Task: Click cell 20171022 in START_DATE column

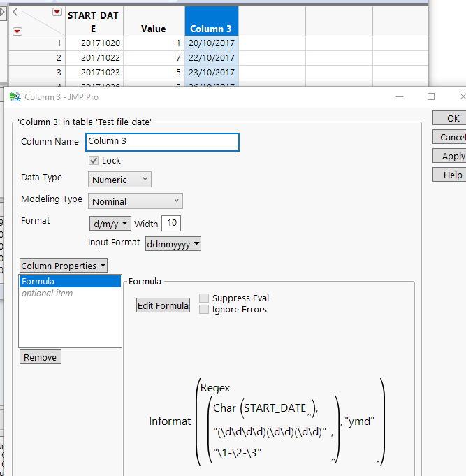Action: pyautogui.click(x=94, y=58)
